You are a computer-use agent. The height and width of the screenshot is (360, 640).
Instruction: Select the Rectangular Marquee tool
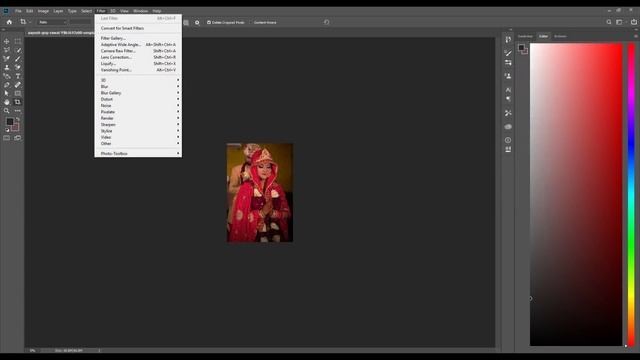point(18,41)
